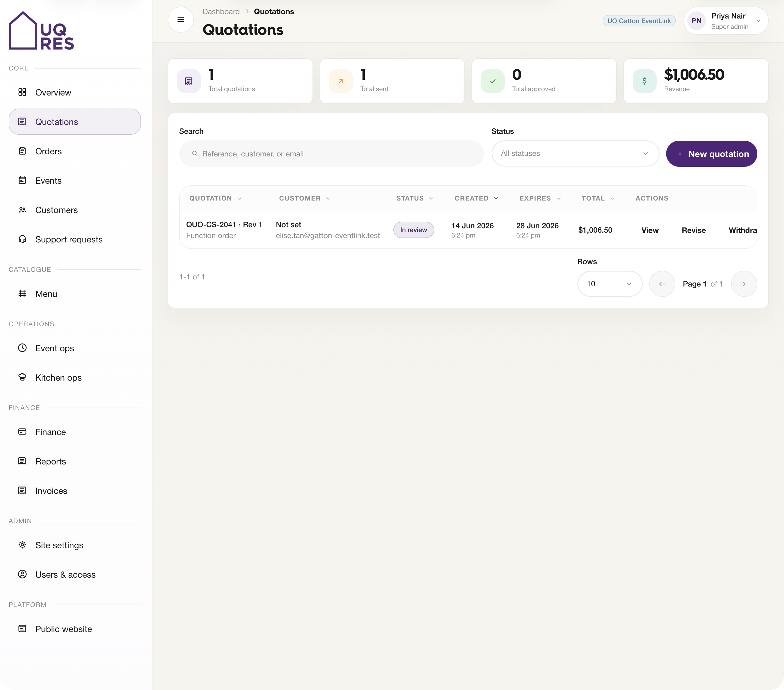Click Withdraw for QUO-CS-2041
Screen dimensions: 784x690
point(743,230)
